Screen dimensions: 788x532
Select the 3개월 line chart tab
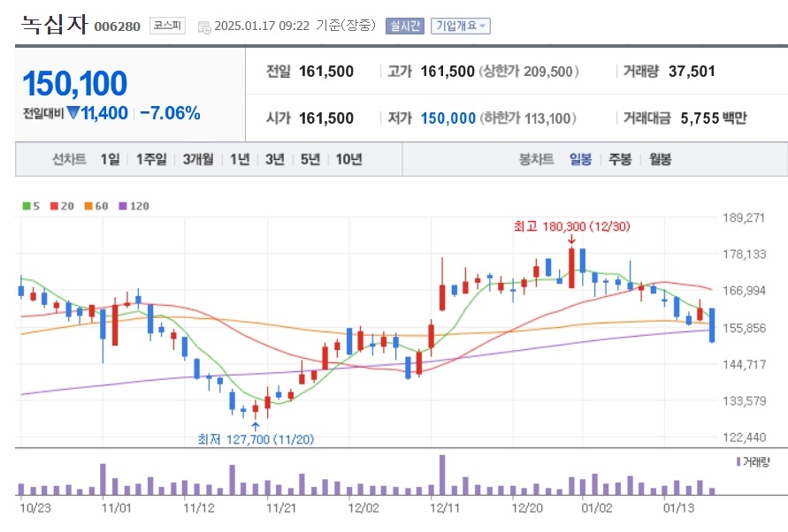pos(198,159)
